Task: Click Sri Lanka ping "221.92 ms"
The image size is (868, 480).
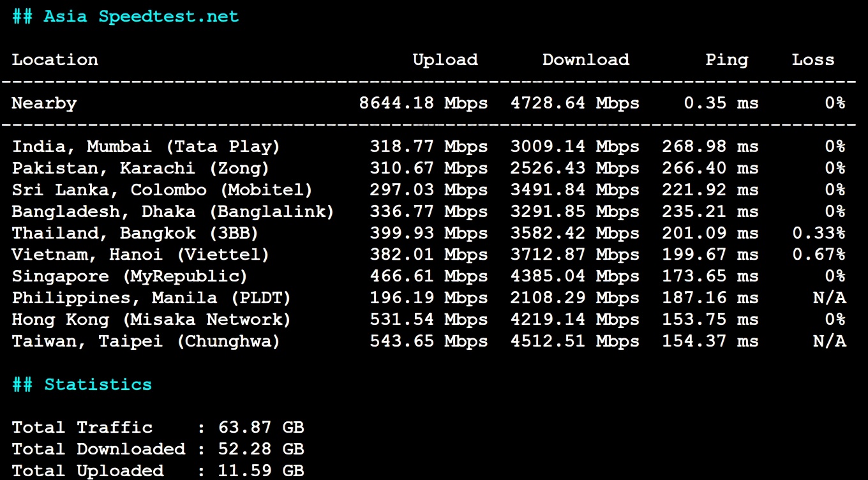Action: [x=710, y=190]
